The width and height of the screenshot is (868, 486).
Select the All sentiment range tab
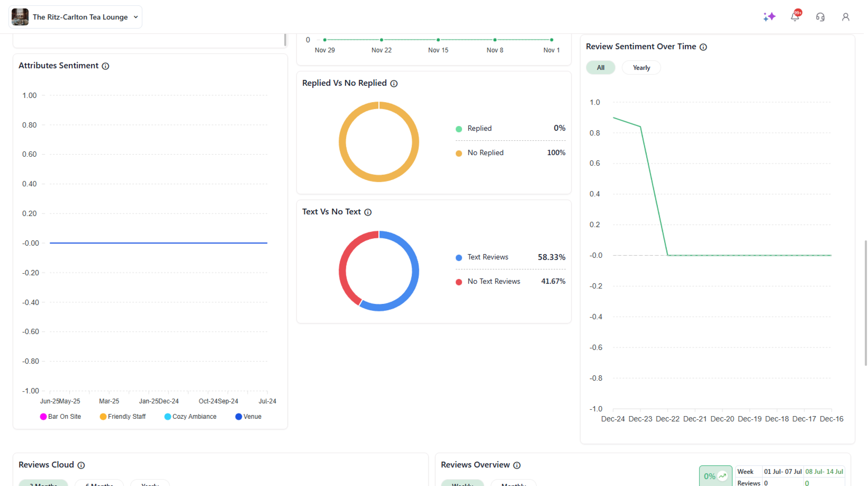tap(600, 68)
